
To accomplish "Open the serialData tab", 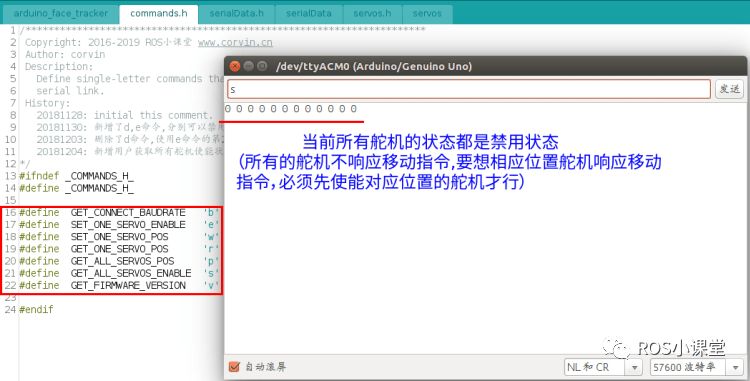I will (309, 13).
